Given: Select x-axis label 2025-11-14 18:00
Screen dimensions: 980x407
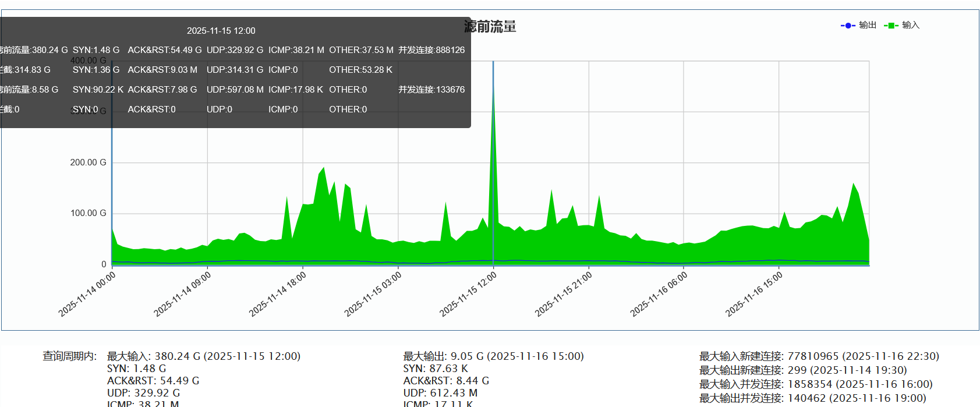Looking at the screenshot, I should pyautogui.click(x=278, y=294).
